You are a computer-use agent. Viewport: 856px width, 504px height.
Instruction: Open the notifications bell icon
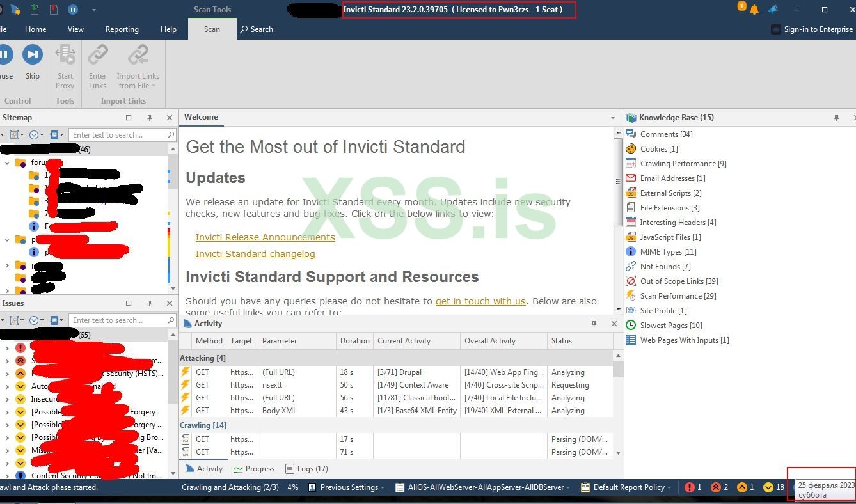(x=754, y=10)
